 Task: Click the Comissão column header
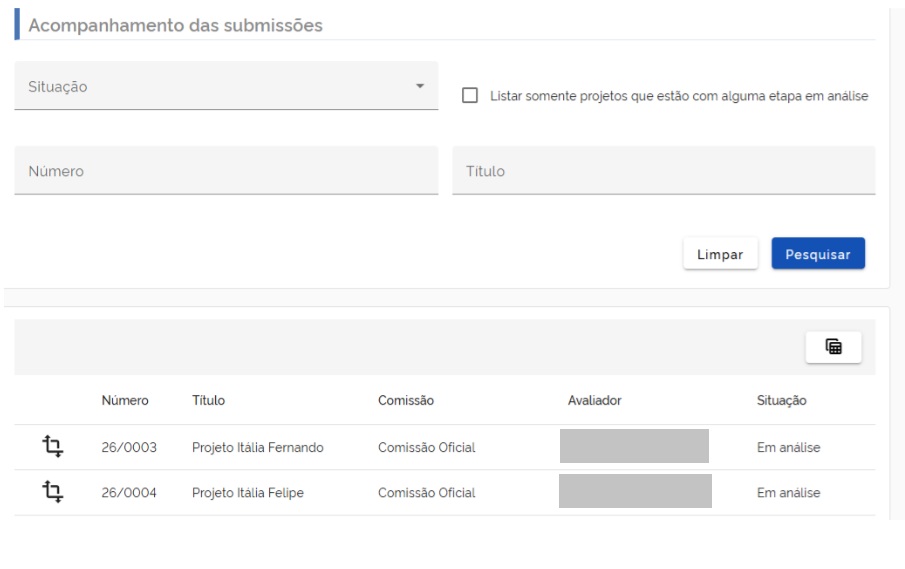click(x=406, y=401)
